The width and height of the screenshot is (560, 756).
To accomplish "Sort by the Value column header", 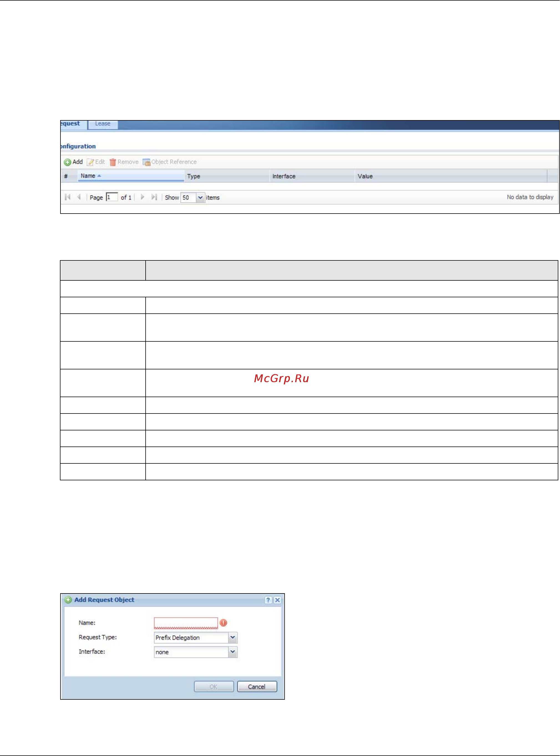I will click(x=451, y=176).
